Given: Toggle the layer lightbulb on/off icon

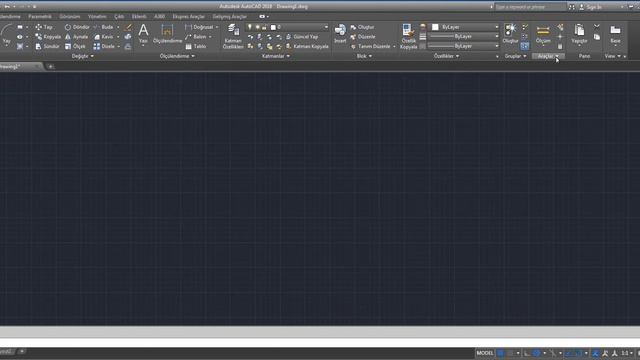Looking at the screenshot, I should [x=250, y=27].
